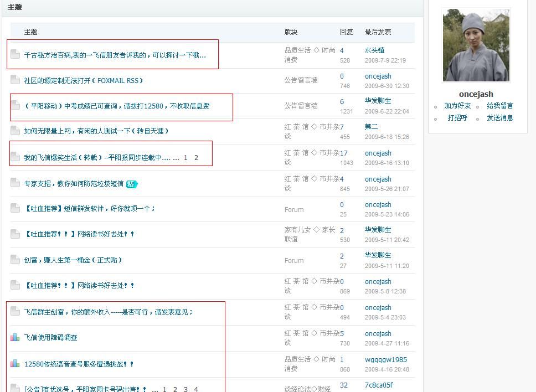Open poll thread 飞信使用障碍调查

pos(50,338)
